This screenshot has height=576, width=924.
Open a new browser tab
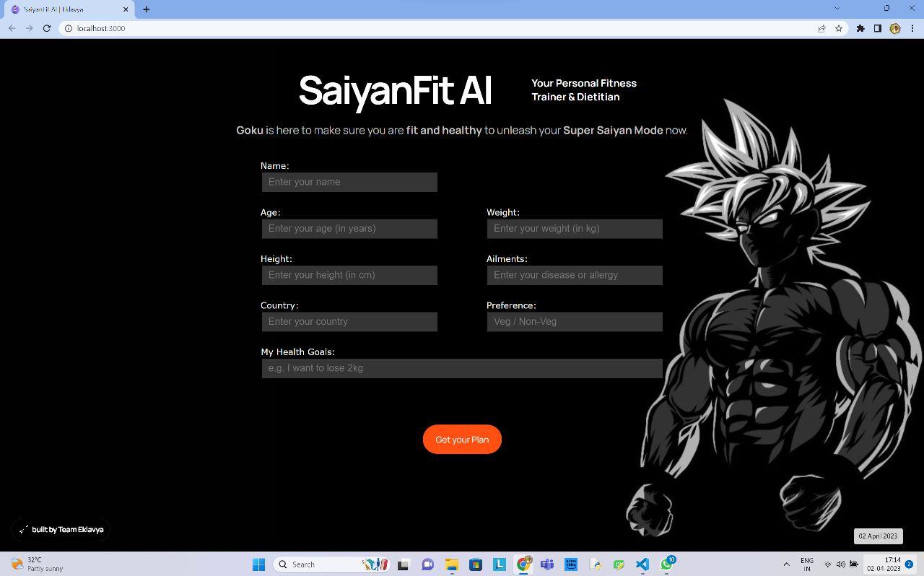146,9
